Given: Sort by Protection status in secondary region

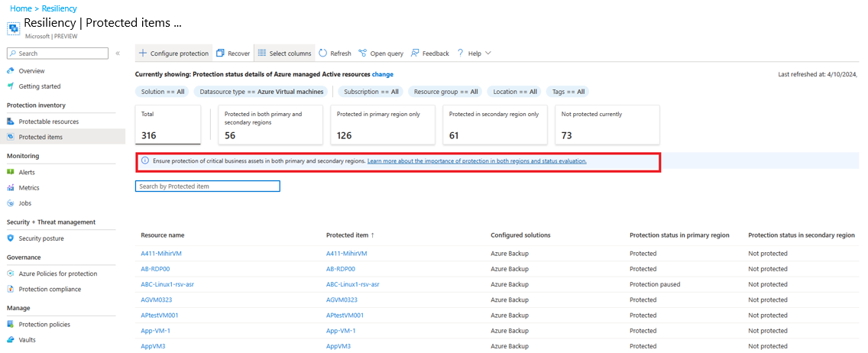Looking at the screenshot, I should click(x=802, y=235).
